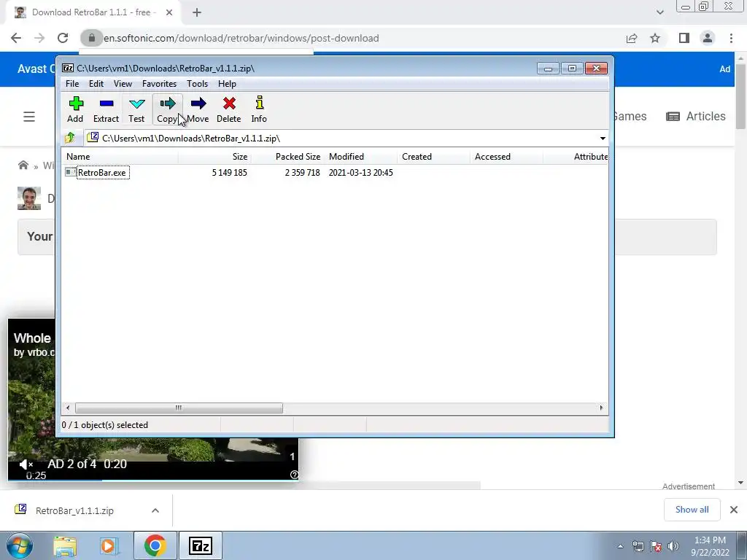Select the RetroBar.exe file icon
This screenshot has width=747, height=560.
click(71, 172)
